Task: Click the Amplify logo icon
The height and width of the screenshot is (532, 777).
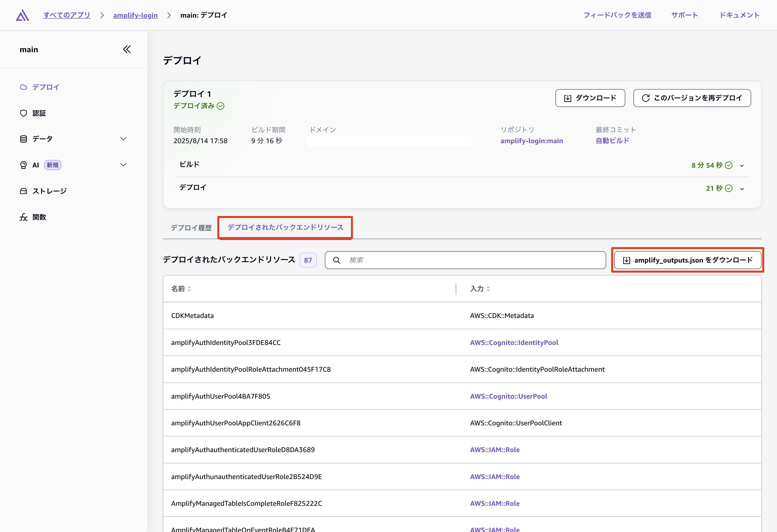Action: pos(22,15)
